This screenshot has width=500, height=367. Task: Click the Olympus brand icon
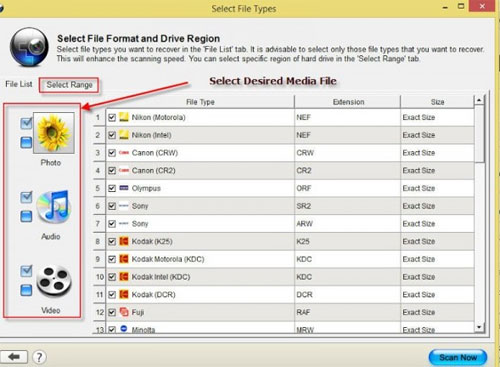(x=124, y=188)
